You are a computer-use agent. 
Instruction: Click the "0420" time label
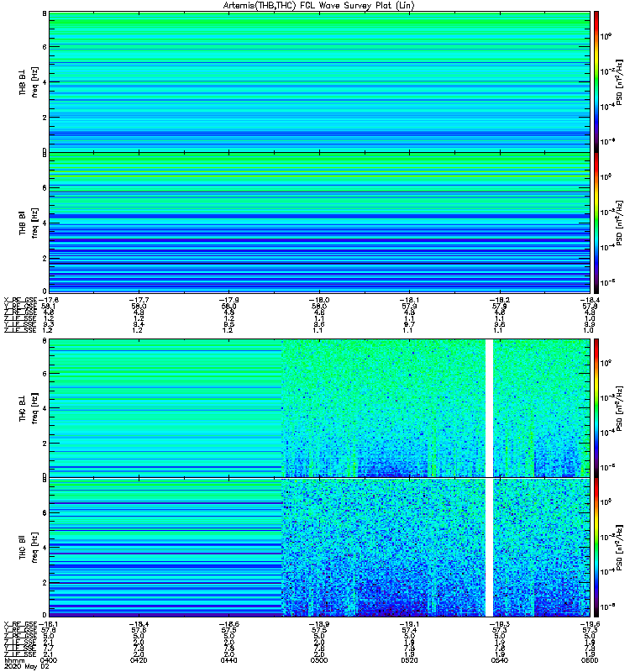[139, 660]
